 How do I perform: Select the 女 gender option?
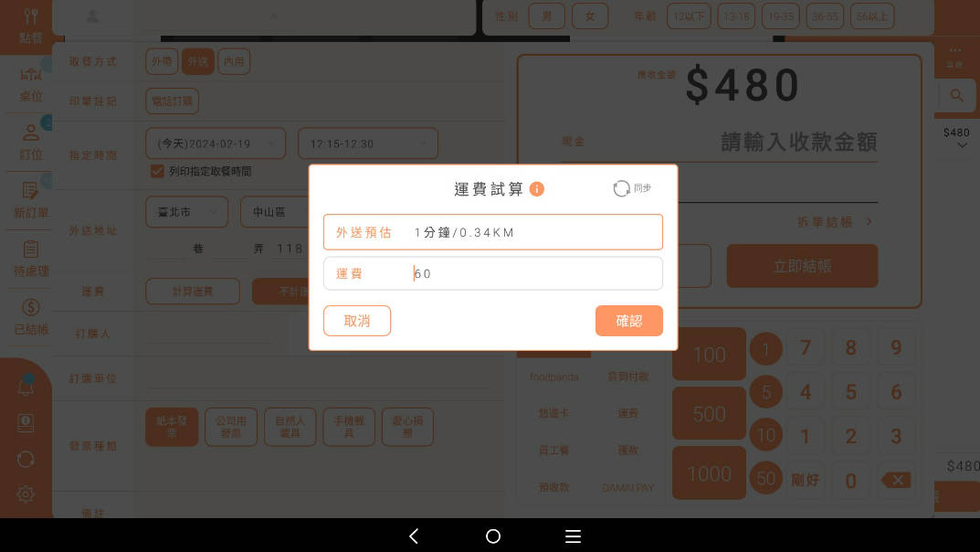click(590, 16)
